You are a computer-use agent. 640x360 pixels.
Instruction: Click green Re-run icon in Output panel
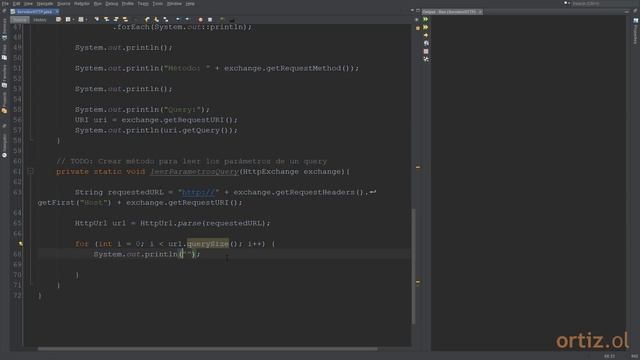tap(426, 19)
